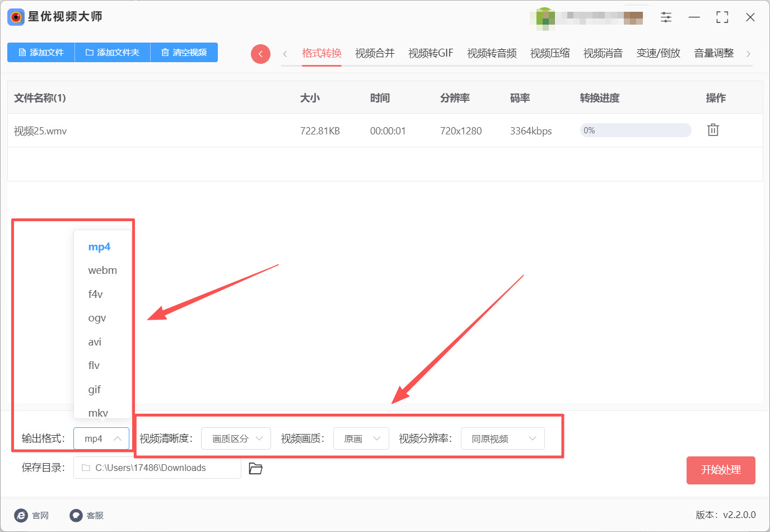
Task: Switch to the 视频转GIF tab
Action: (x=431, y=53)
